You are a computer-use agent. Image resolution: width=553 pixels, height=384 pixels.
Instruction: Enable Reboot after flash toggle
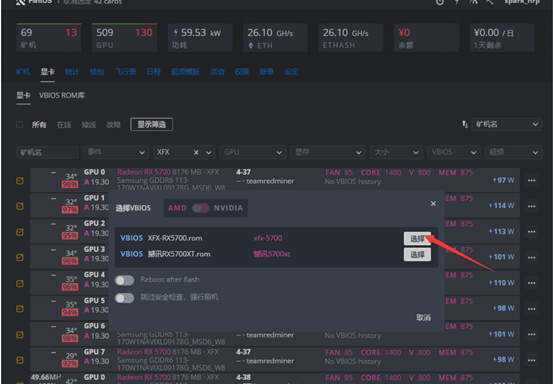[x=124, y=280]
